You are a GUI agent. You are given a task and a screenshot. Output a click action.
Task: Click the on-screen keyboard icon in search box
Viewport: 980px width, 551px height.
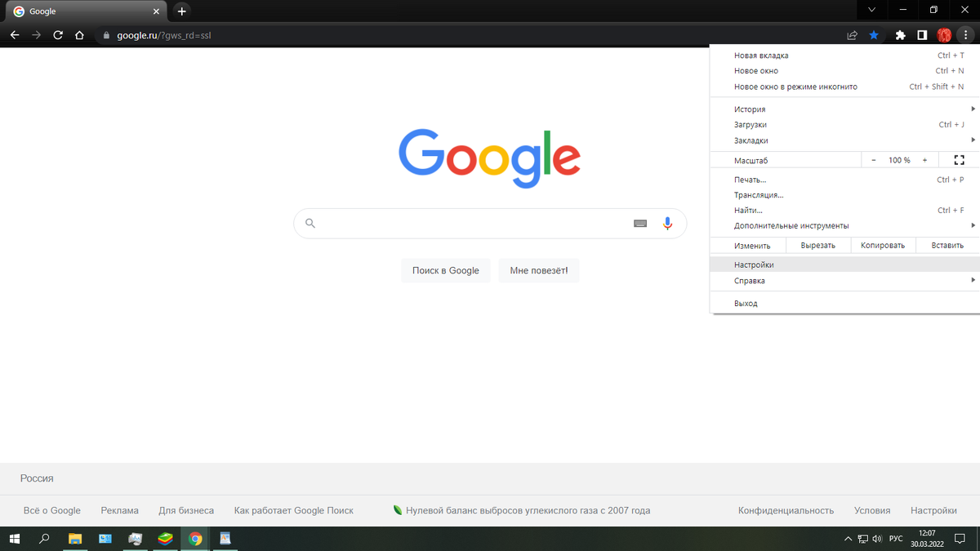(x=640, y=223)
